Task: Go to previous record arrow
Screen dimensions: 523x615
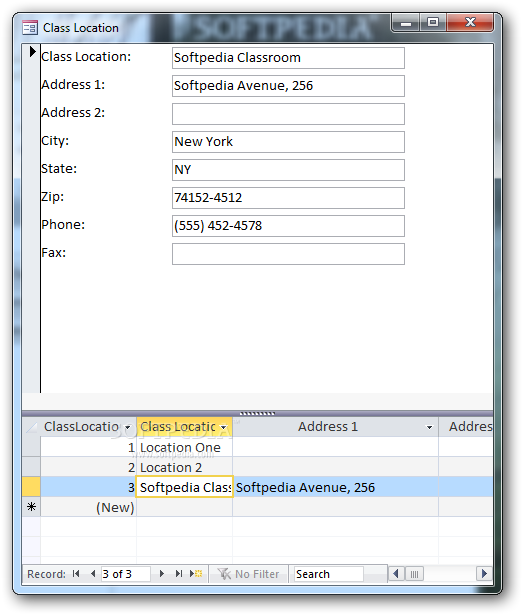Action: pos(93,574)
